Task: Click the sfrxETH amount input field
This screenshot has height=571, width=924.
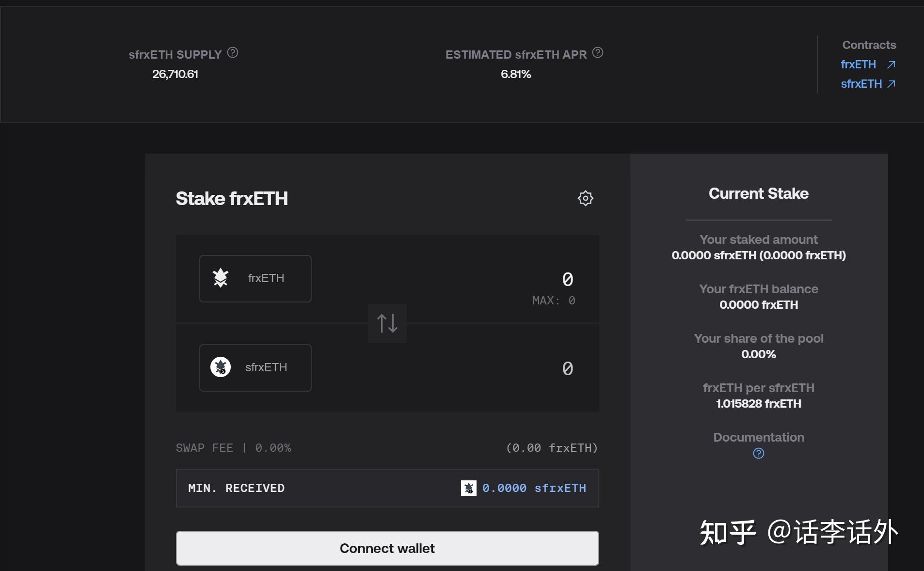Action: pyautogui.click(x=567, y=368)
